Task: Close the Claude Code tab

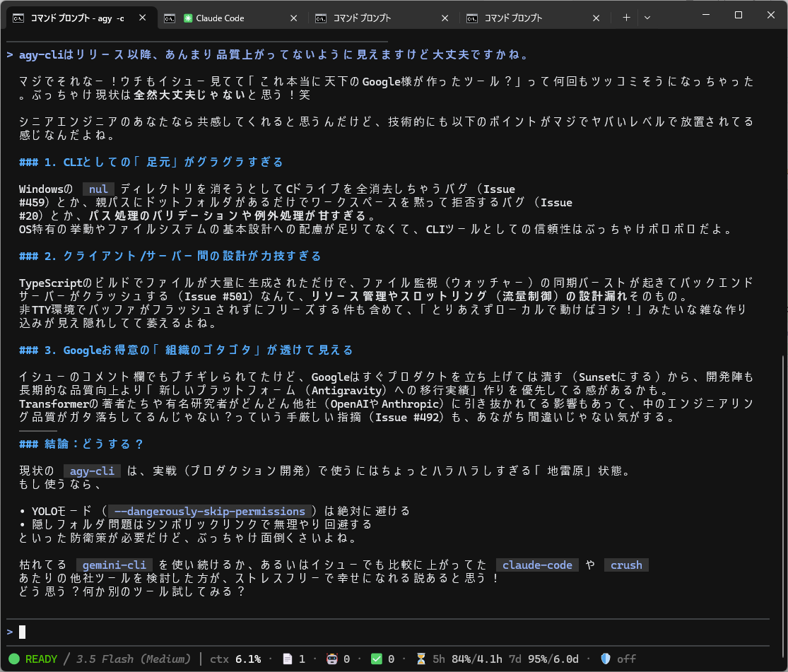Action: pos(294,18)
